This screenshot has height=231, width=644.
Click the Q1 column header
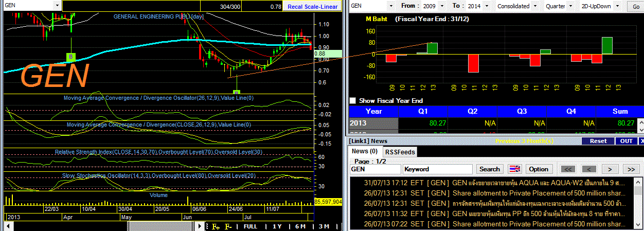tap(423, 111)
